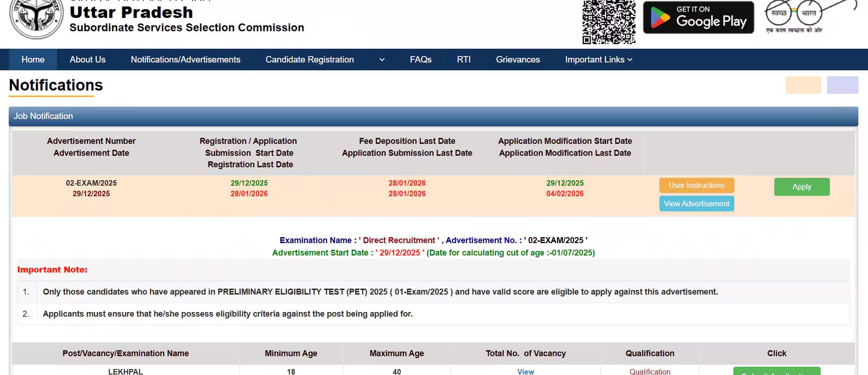Open Candidate Registration from the navigation bar
The height and width of the screenshot is (375, 868).
coord(309,60)
